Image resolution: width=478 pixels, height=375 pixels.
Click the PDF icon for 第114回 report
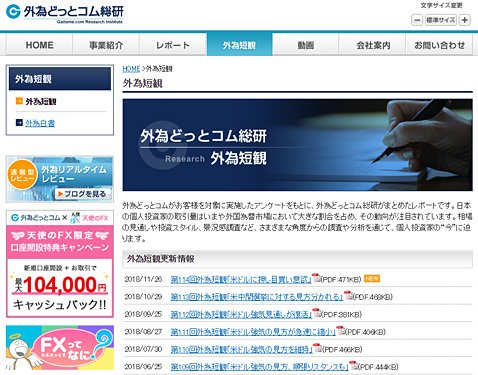[316, 278]
